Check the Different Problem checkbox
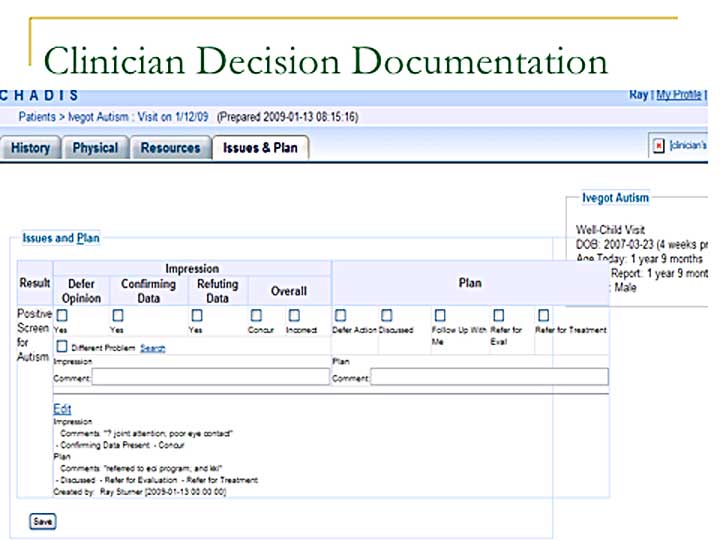Viewport: 720px width, 540px height. 62,346
